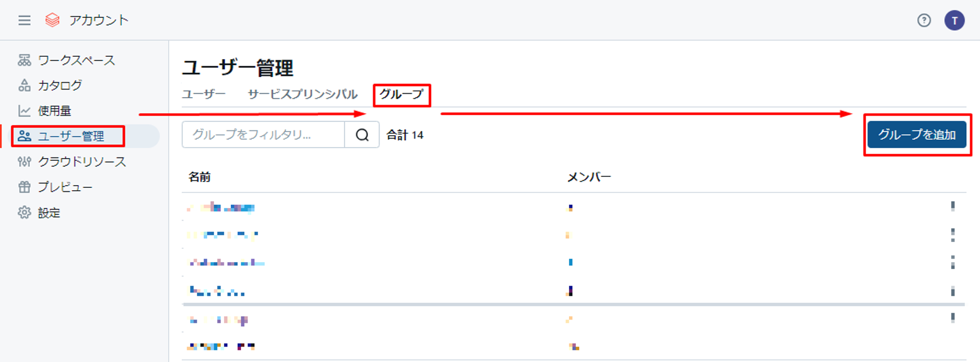
Task: Open the help question mark icon
Action: click(x=924, y=21)
